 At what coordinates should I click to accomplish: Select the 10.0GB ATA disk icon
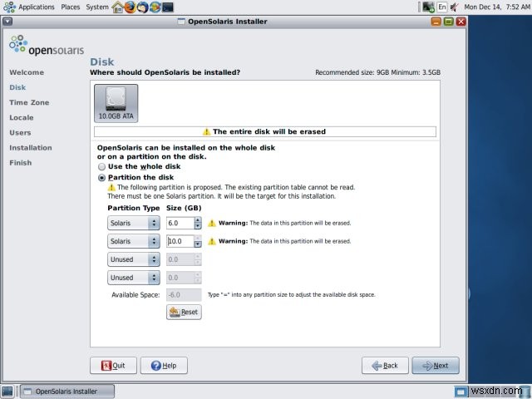pos(116,103)
